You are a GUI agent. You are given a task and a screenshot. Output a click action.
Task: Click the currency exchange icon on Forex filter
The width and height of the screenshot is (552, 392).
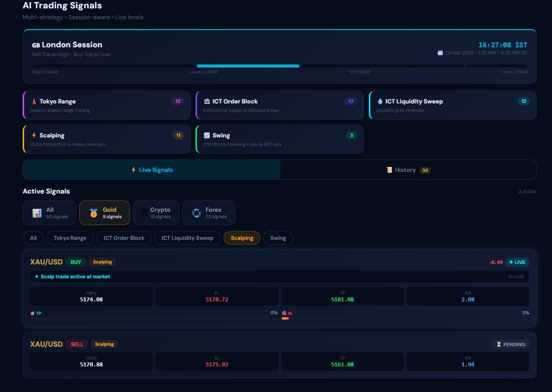(196, 213)
